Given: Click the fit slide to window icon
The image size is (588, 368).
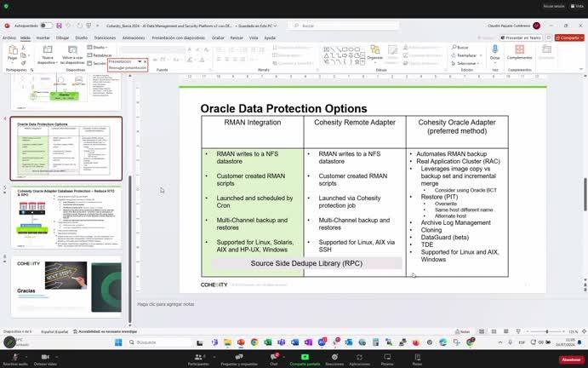Looking at the screenshot, I should click(584, 331).
